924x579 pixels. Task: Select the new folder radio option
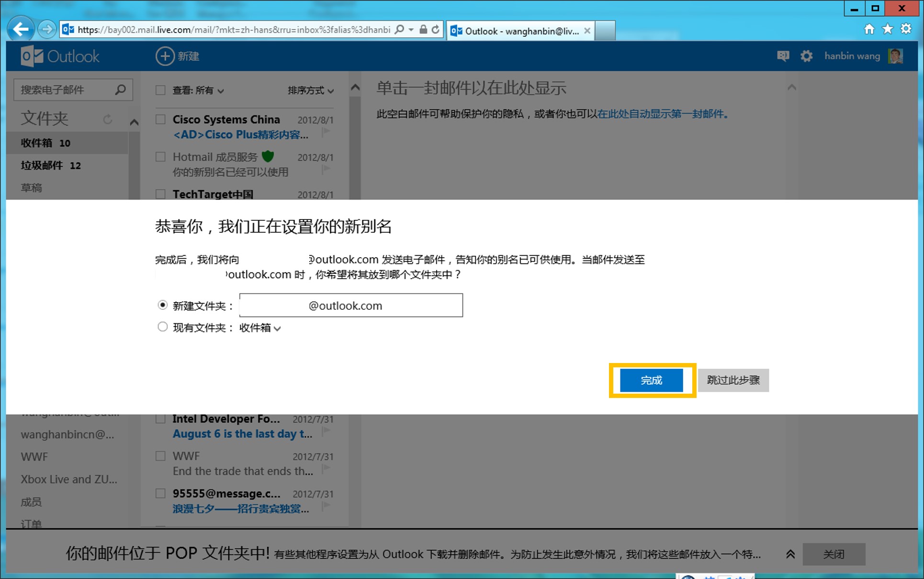(163, 305)
